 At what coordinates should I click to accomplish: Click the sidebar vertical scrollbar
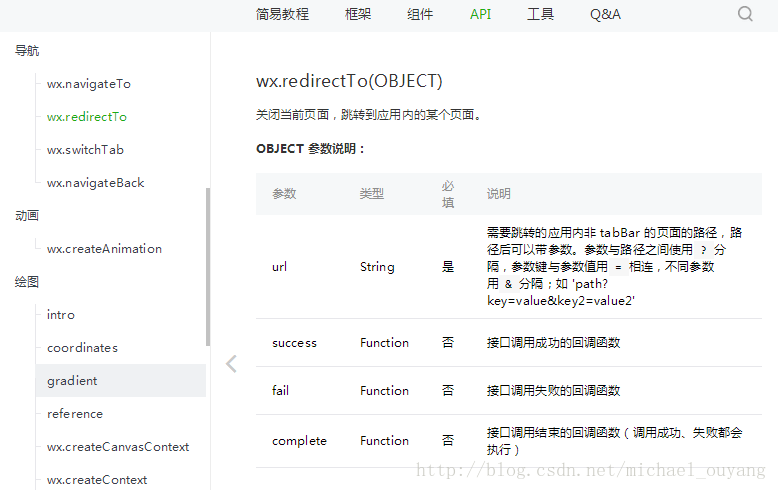pos(208,265)
